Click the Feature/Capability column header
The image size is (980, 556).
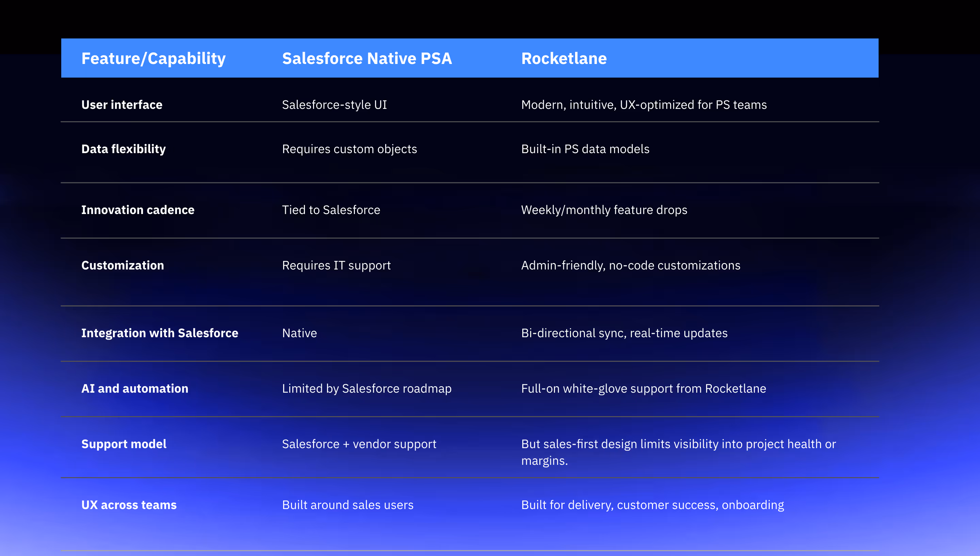point(153,59)
